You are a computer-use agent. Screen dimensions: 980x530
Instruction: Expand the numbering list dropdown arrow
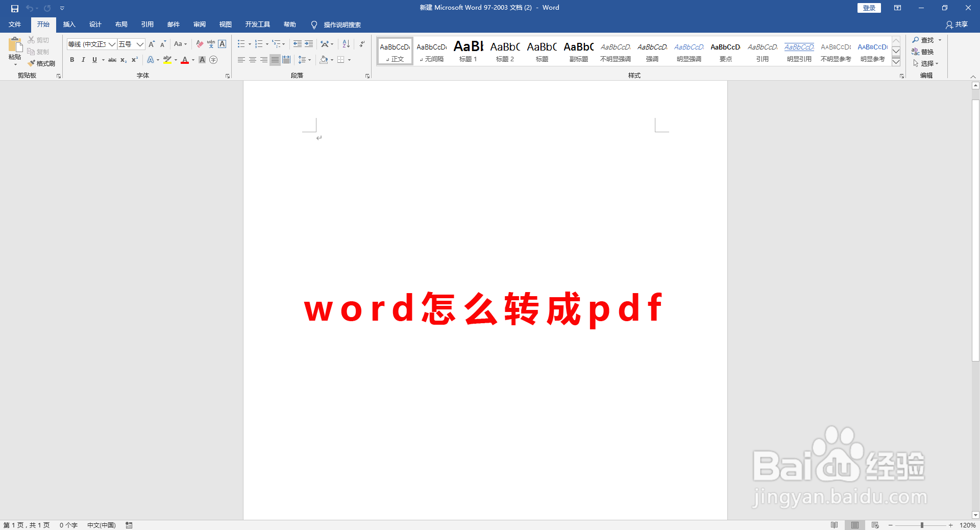(x=267, y=44)
